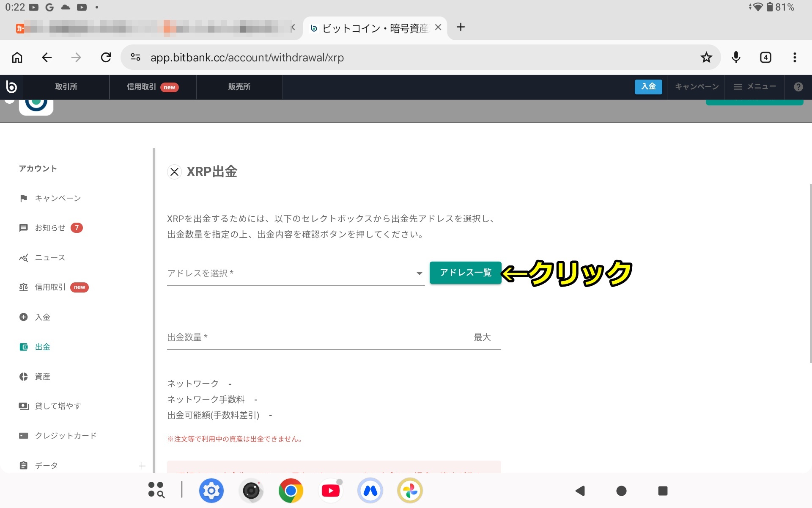Launch Chrome from the taskbar
Viewport: 812px width, 508px height.
tap(291, 491)
